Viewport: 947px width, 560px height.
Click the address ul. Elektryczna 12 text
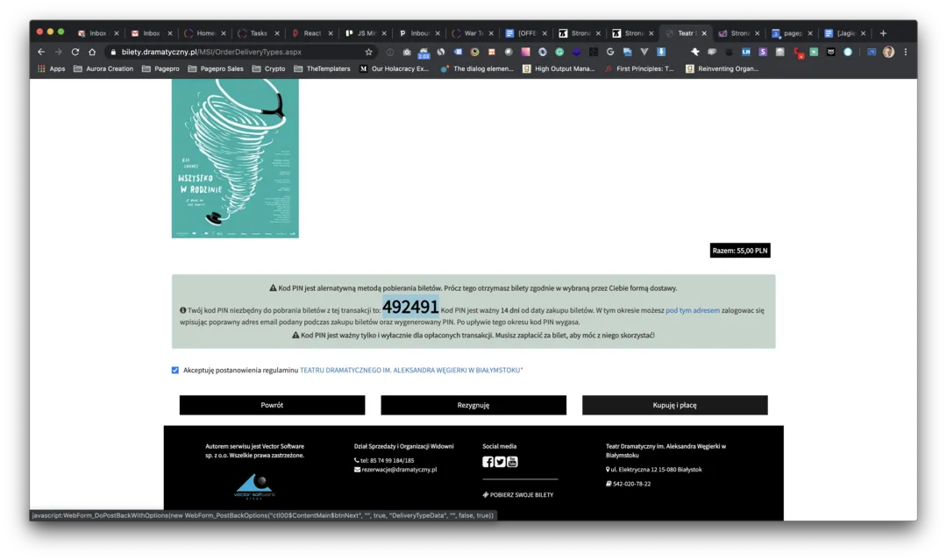point(654,470)
